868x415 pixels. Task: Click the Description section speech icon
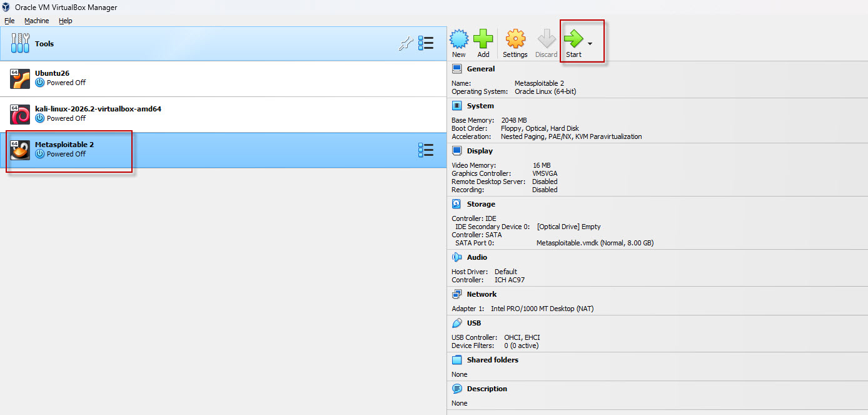point(457,389)
